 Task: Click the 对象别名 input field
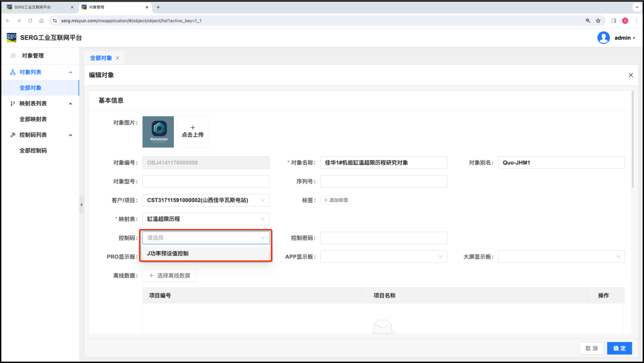click(x=561, y=162)
